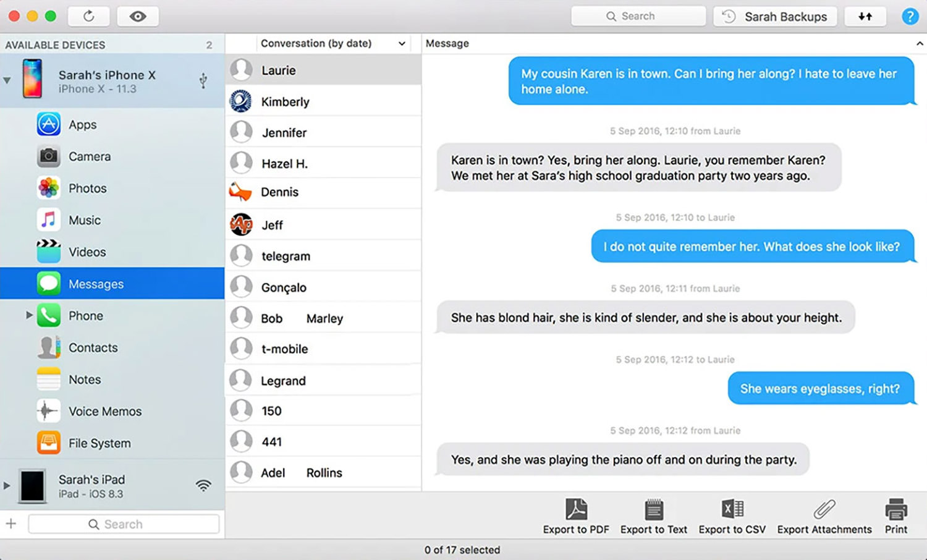
Task: Print the conversation
Action: pos(895,515)
